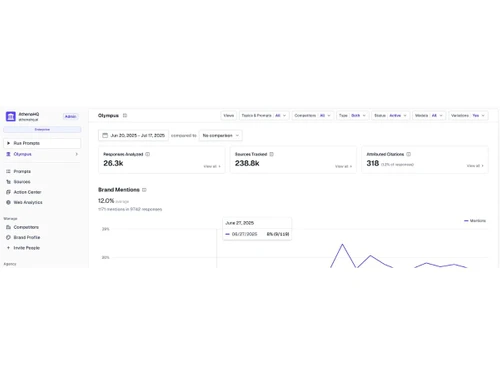Click the Action Center icon
This screenshot has width=500, height=375.
(8, 192)
